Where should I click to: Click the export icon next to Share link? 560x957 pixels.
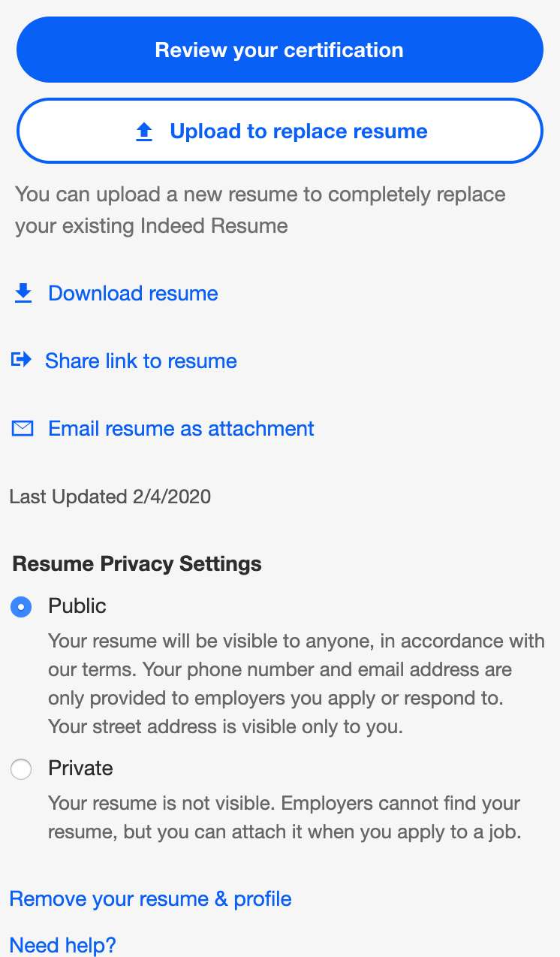point(22,361)
